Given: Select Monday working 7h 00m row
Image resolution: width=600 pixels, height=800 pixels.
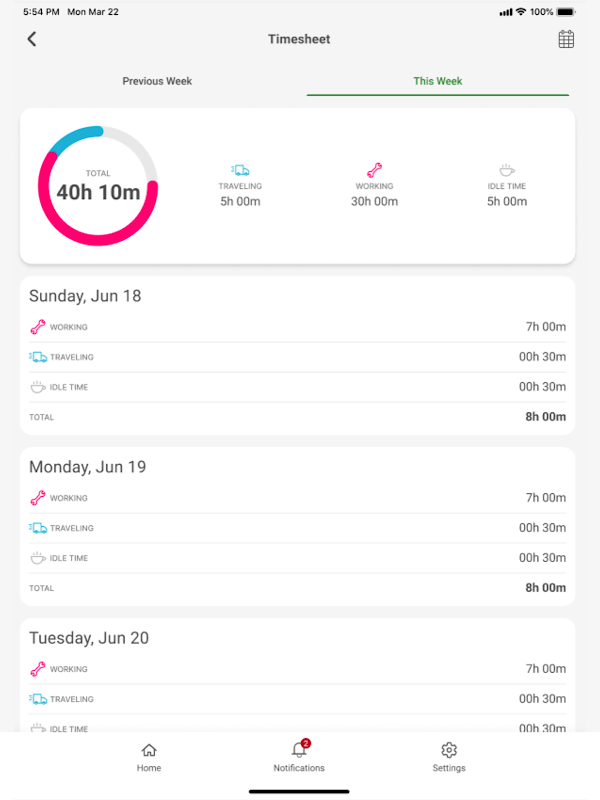Looking at the screenshot, I should coord(297,498).
